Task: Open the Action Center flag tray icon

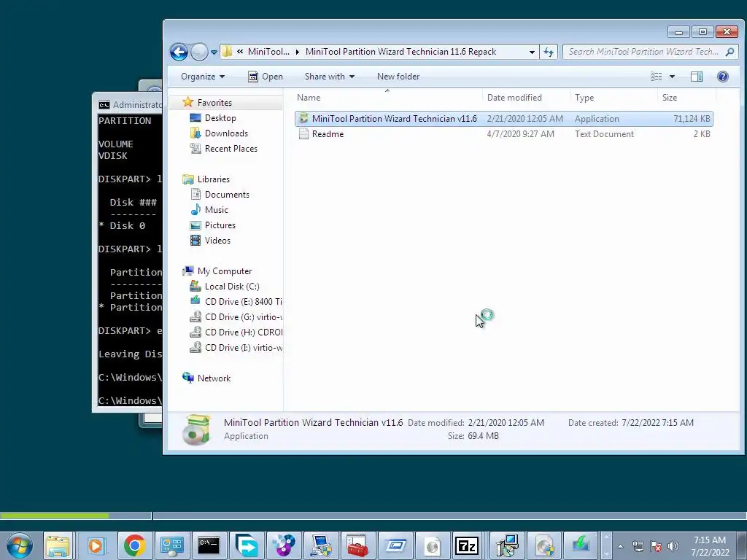Action: [656, 546]
